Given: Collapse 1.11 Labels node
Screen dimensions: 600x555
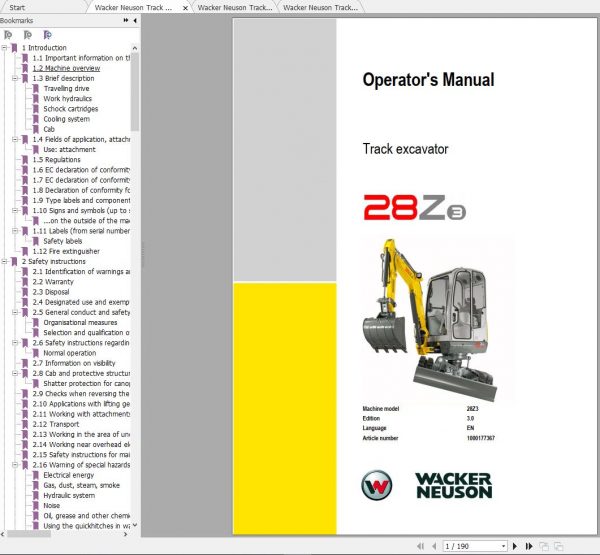Looking at the screenshot, I should pos(15,231).
